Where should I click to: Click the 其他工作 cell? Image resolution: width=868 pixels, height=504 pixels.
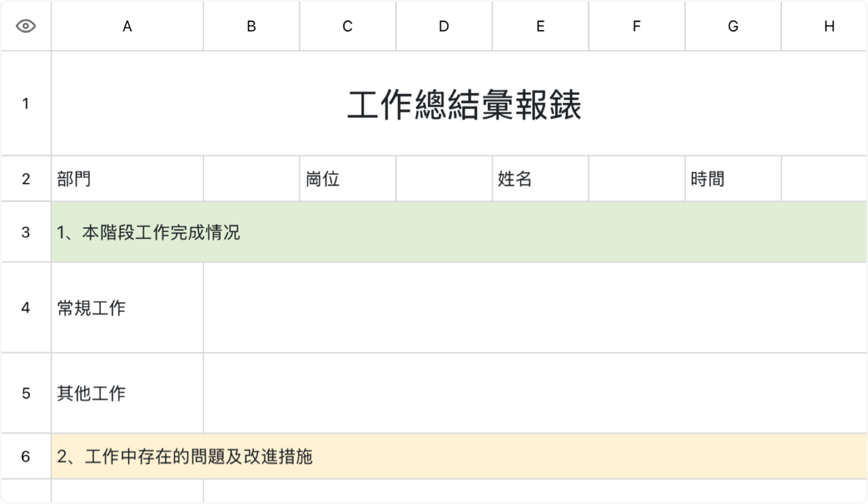[x=127, y=393]
